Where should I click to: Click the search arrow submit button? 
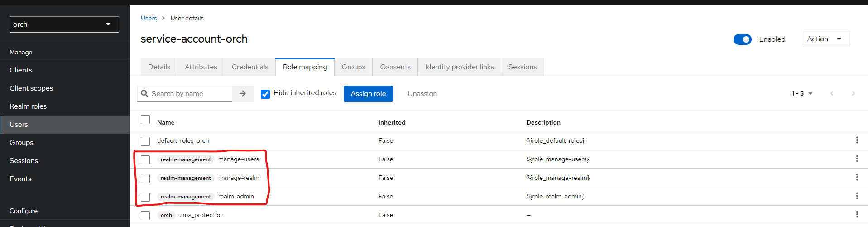pyautogui.click(x=243, y=94)
